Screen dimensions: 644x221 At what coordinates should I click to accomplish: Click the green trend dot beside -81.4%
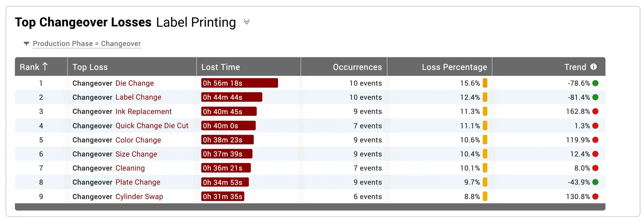pos(595,97)
